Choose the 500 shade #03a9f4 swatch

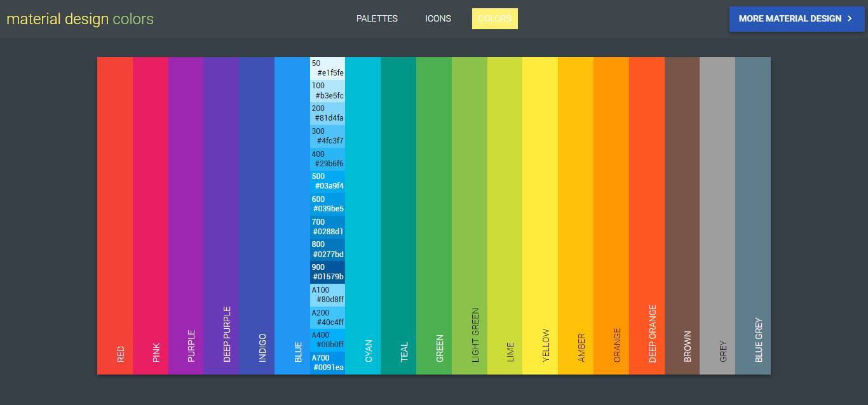(328, 182)
